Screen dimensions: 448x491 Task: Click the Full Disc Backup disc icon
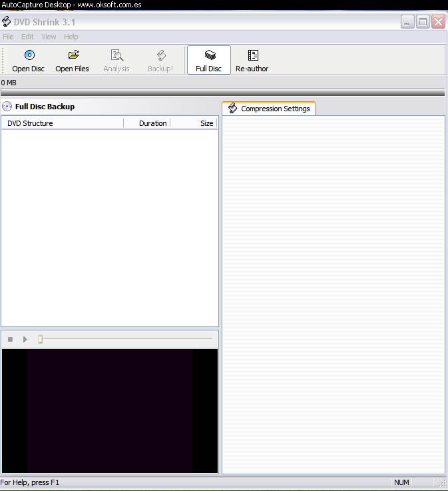tap(7, 107)
